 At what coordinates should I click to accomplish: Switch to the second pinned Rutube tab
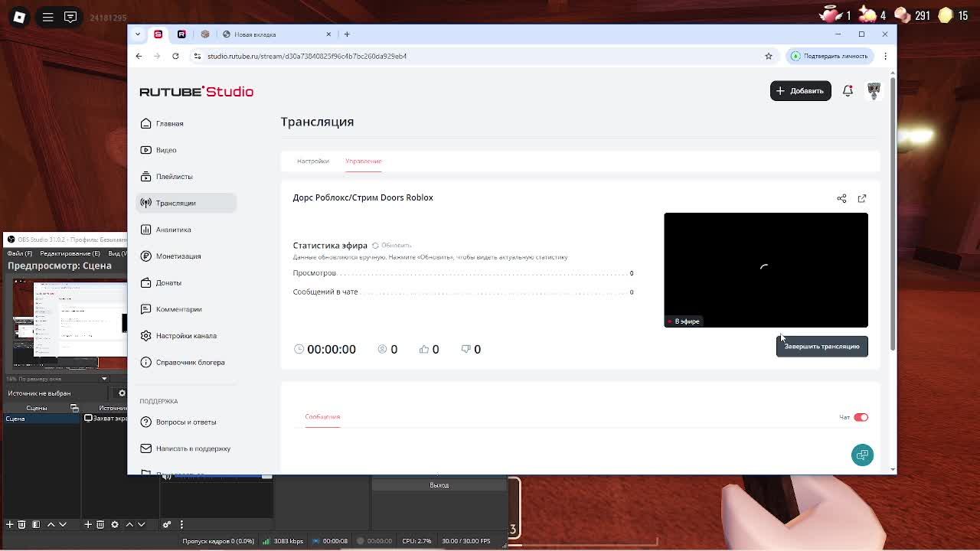(181, 34)
